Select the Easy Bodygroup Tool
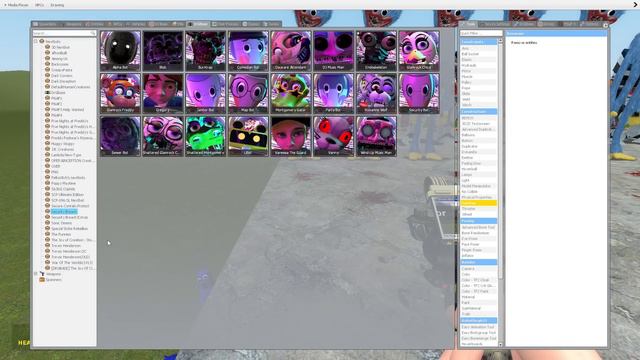 coord(478,333)
